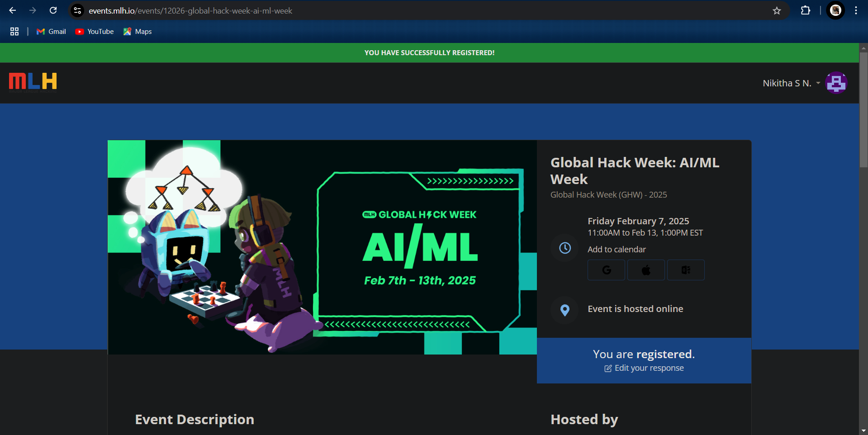
Task: Open the Chrome three-dot menu
Action: [x=855, y=10]
